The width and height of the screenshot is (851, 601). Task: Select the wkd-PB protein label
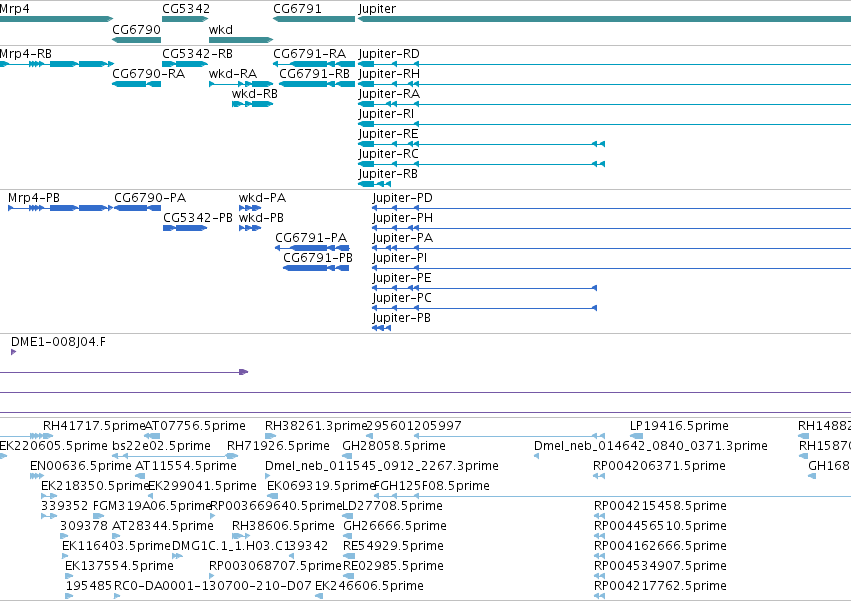click(x=261, y=218)
